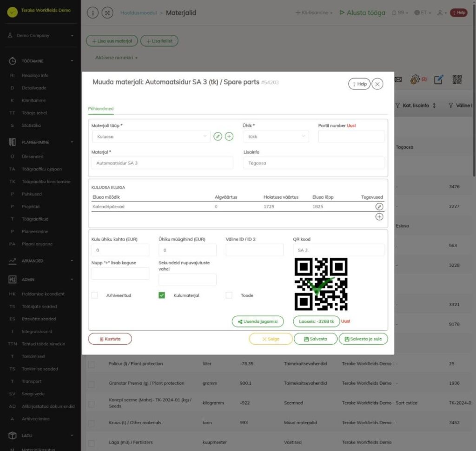This screenshot has height=451, width=476.
Task: Select the Kruus (t) row checkbox
Action: click(91, 424)
